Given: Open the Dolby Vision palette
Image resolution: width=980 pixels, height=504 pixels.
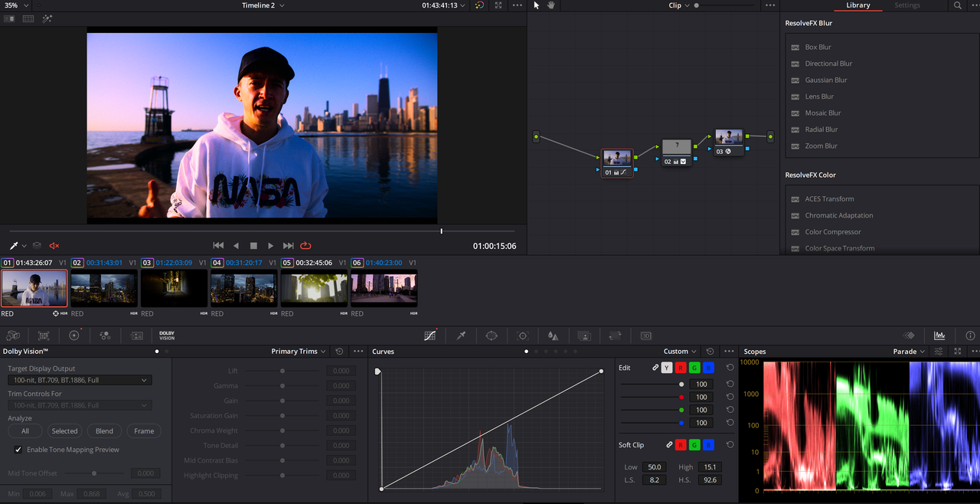Looking at the screenshot, I should (167, 335).
